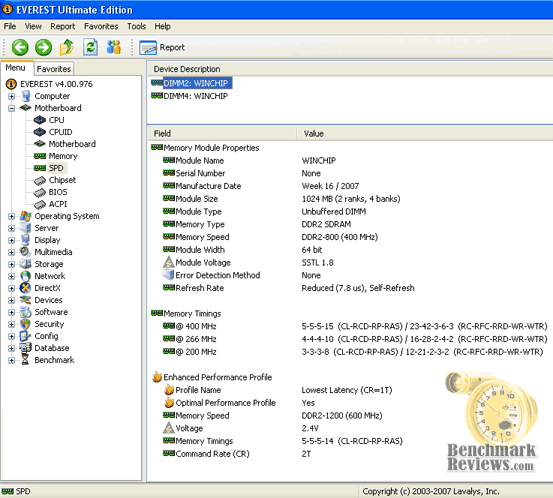553x498 pixels.
Task: Expand the Network tree node
Action: 11,276
